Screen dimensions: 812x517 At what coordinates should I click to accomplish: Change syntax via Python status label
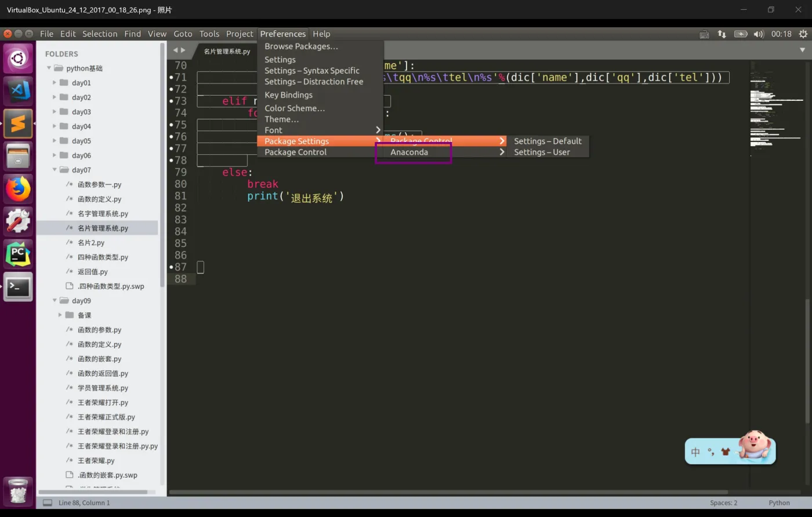pyautogui.click(x=779, y=503)
